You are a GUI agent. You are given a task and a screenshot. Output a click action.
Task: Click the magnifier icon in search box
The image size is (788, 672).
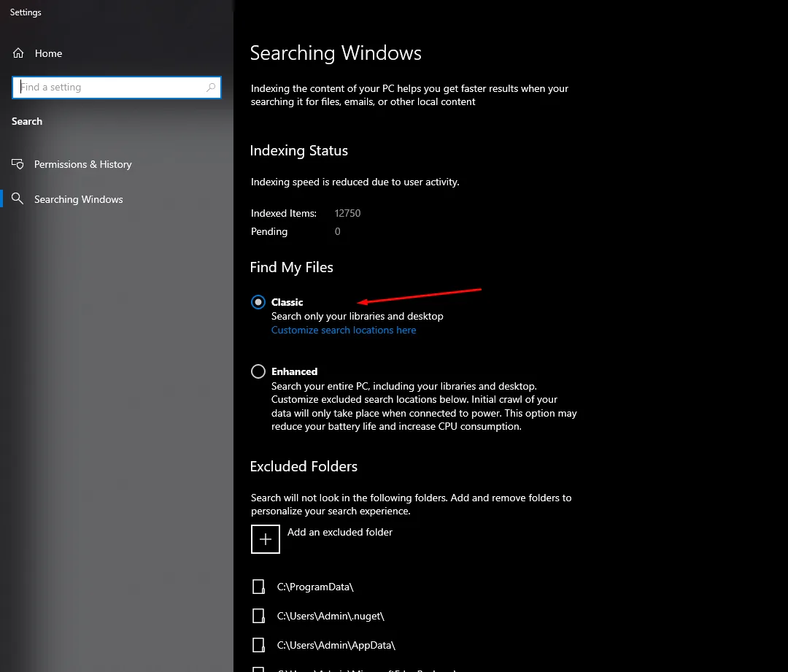211,88
